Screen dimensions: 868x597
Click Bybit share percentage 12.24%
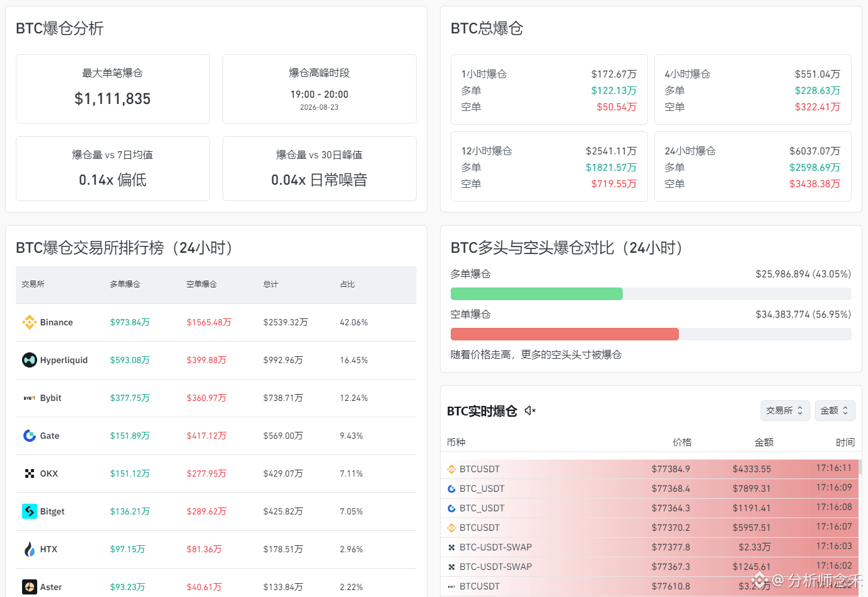[x=354, y=398]
